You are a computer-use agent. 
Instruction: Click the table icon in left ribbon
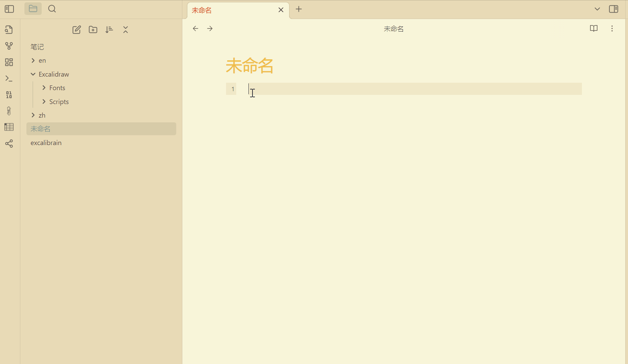pos(9,127)
